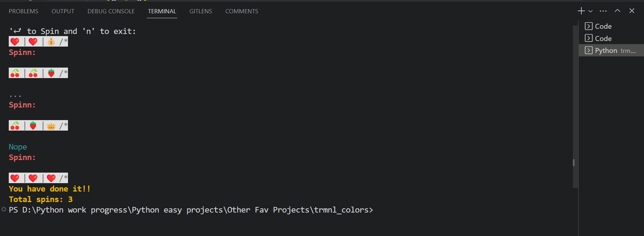
Task: Select the Python trm... terminal entry
Action: click(x=611, y=50)
